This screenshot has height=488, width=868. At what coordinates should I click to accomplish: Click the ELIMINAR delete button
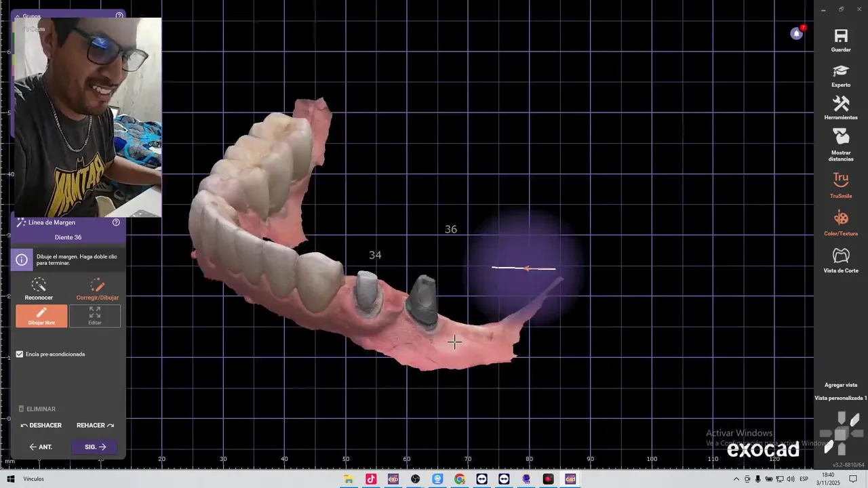coord(37,409)
